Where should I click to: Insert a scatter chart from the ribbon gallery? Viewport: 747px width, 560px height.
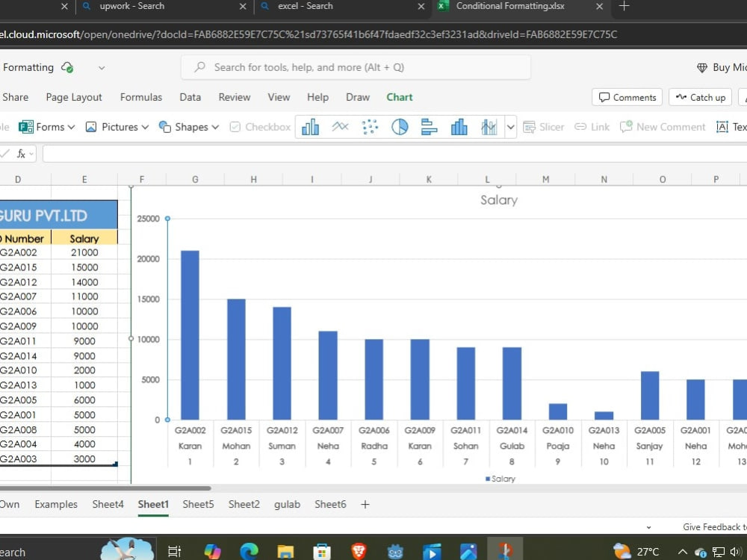tap(370, 127)
